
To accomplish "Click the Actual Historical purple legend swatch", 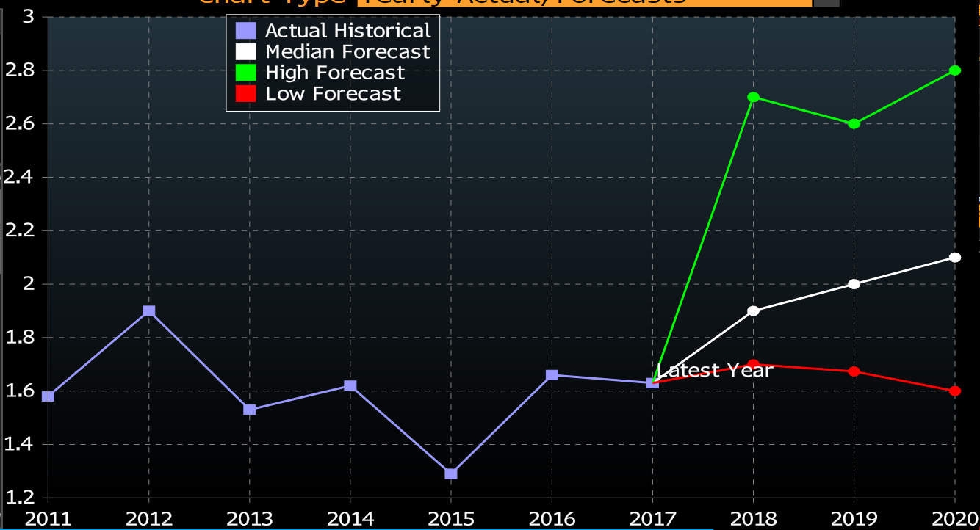I will (246, 31).
